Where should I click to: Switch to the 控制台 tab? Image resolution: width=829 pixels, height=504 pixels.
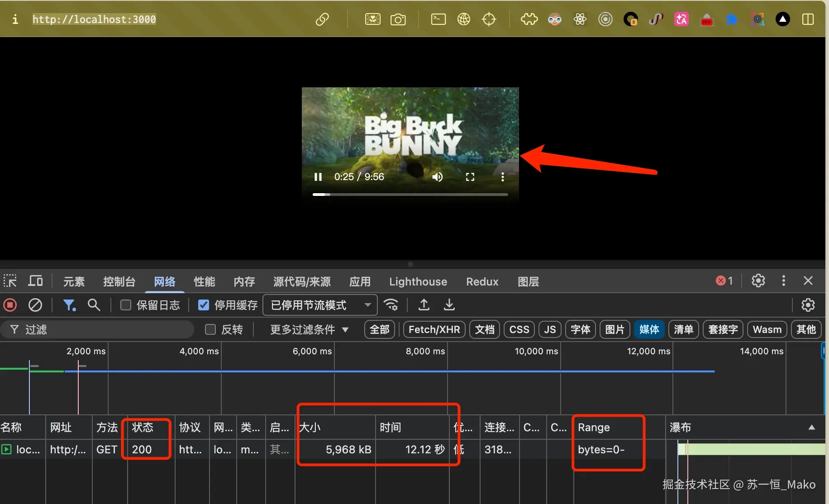point(119,281)
